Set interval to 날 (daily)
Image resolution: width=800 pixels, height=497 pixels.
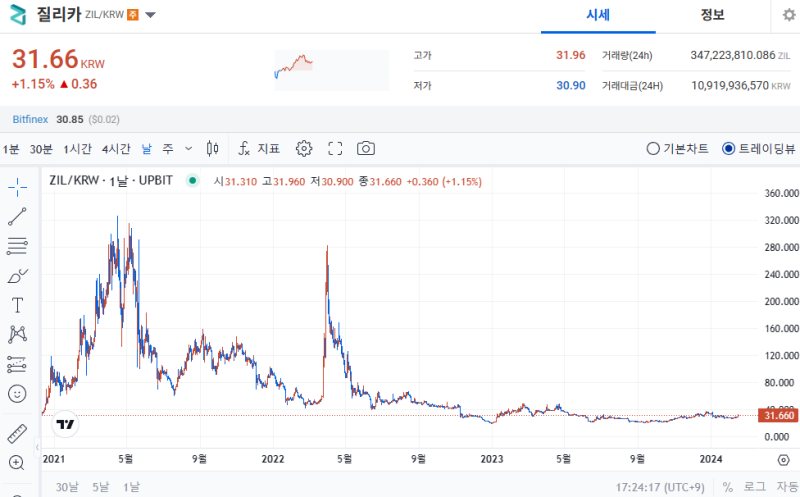point(146,149)
